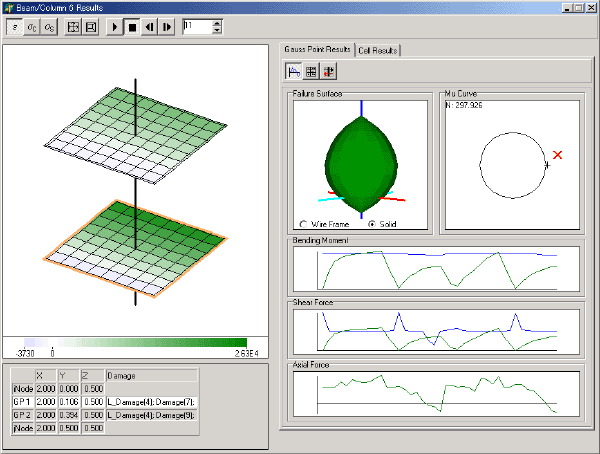Click the step number input field
This screenshot has width=600, height=454.
pyautogui.click(x=197, y=27)
